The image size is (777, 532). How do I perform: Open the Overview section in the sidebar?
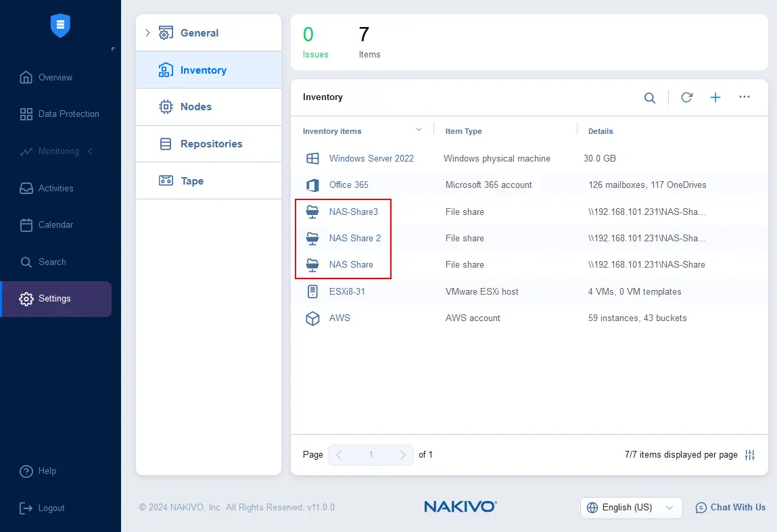(45, 77)
